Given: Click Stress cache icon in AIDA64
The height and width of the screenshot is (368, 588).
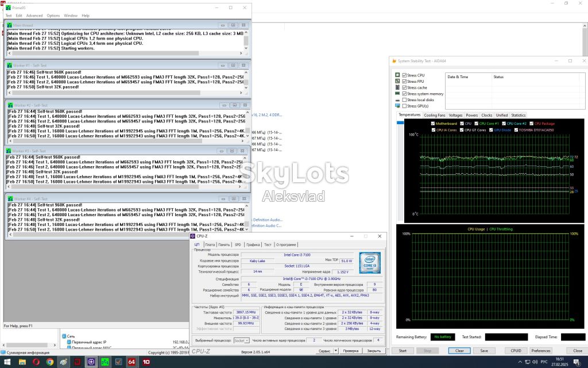Looking at the screenshot, I should (x=397, y=87).
